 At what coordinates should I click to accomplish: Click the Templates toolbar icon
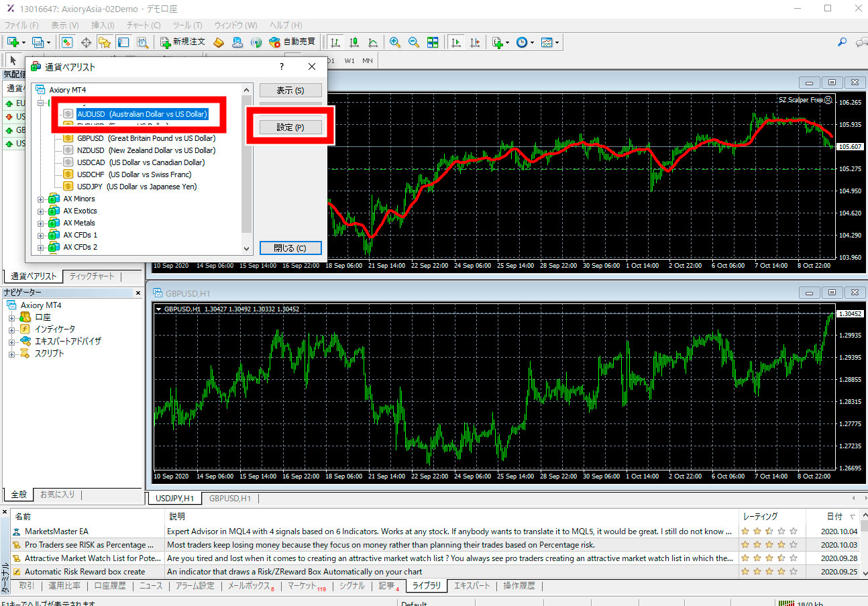coord(547,42)
